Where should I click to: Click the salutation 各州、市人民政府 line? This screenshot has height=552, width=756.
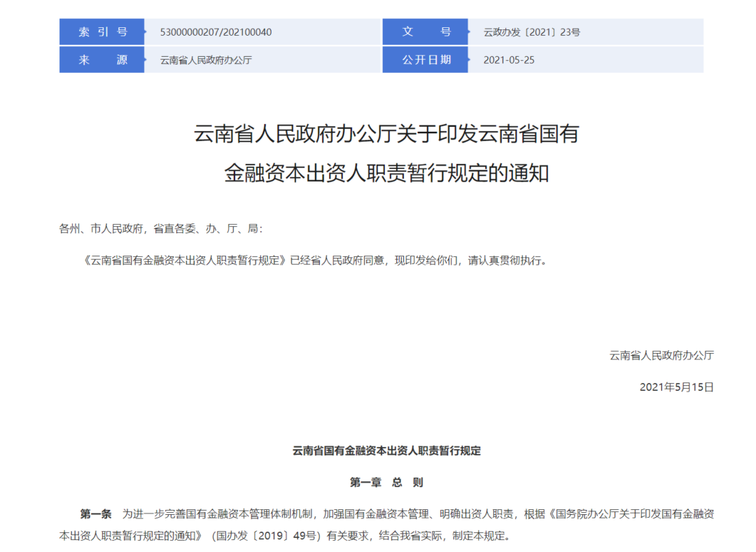pyautogui.click(x=161, y=228)
